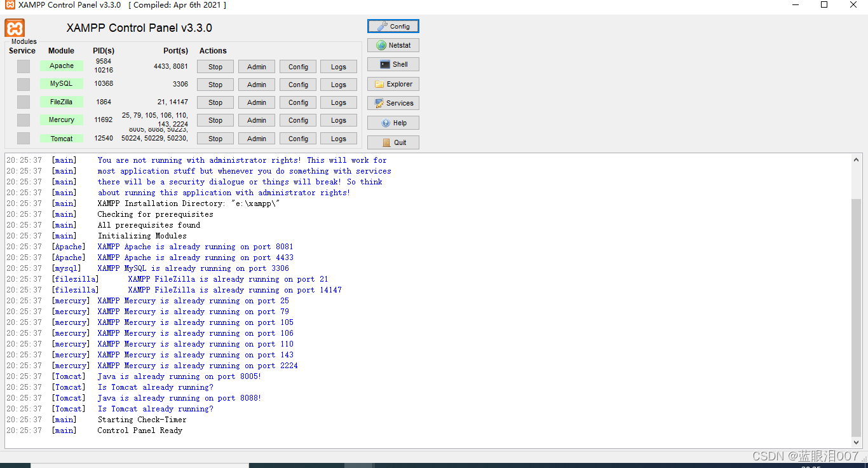Open the Services button
Viewport: 868px width, 468px height.
[x=393, y=103]
